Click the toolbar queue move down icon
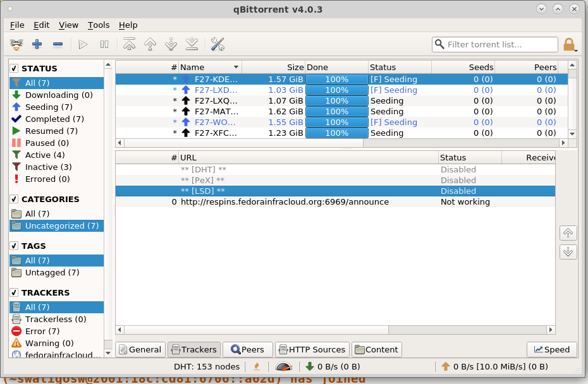Viewport: 588px width, 384px height. click(171, 44)
